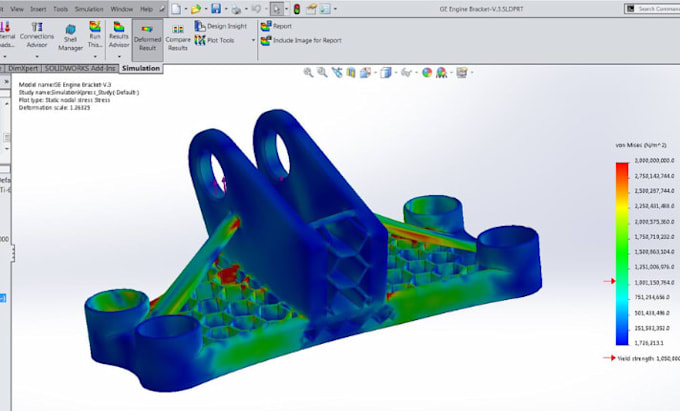Expand the Run This dropdown arrow
The width and height of the screenshot is (680, 411).
click(95, 56)
